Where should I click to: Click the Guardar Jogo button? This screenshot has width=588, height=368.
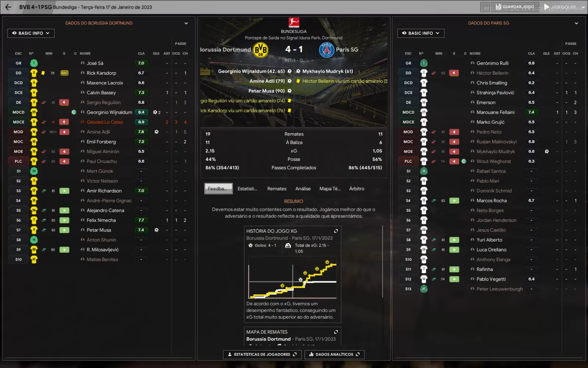[515, 7]
